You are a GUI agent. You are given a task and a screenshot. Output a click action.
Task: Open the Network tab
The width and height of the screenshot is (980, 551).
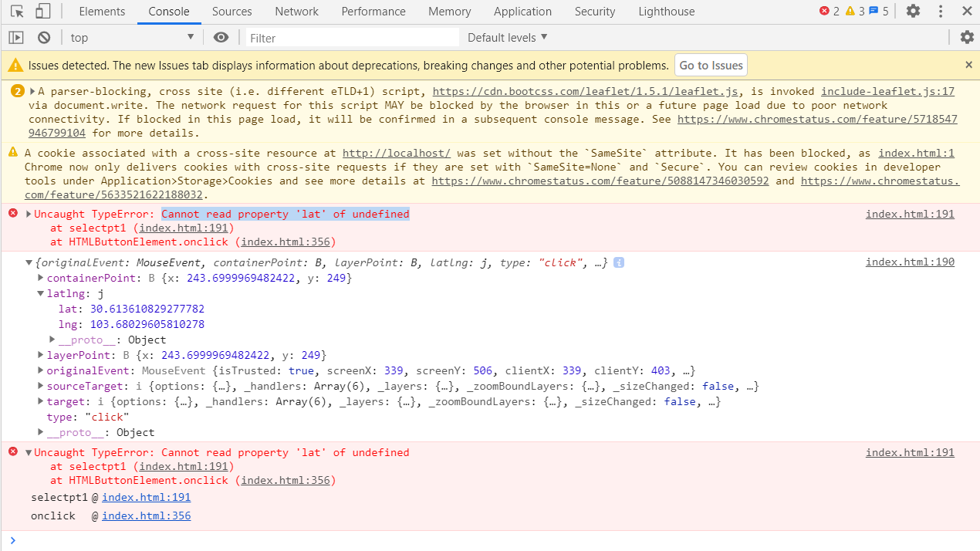(296, 12)
